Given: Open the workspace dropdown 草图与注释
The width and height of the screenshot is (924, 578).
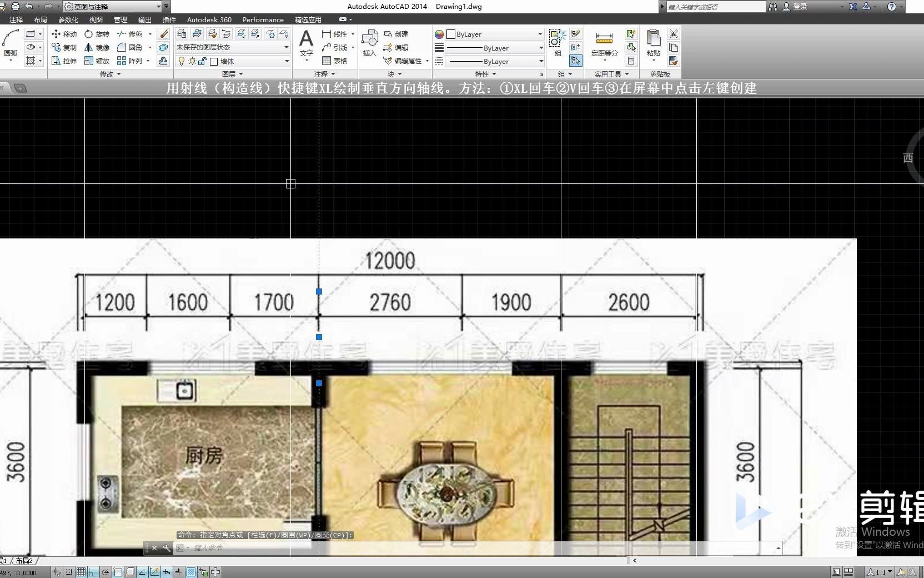Looking at the screenshot, I should [x=113, y=6].
